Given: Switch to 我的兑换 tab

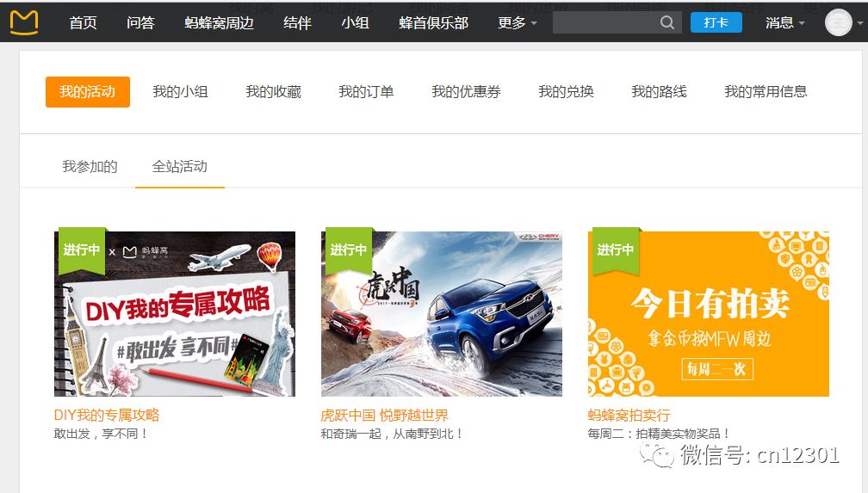Looking at the screenshot, I should pos(567,92).
